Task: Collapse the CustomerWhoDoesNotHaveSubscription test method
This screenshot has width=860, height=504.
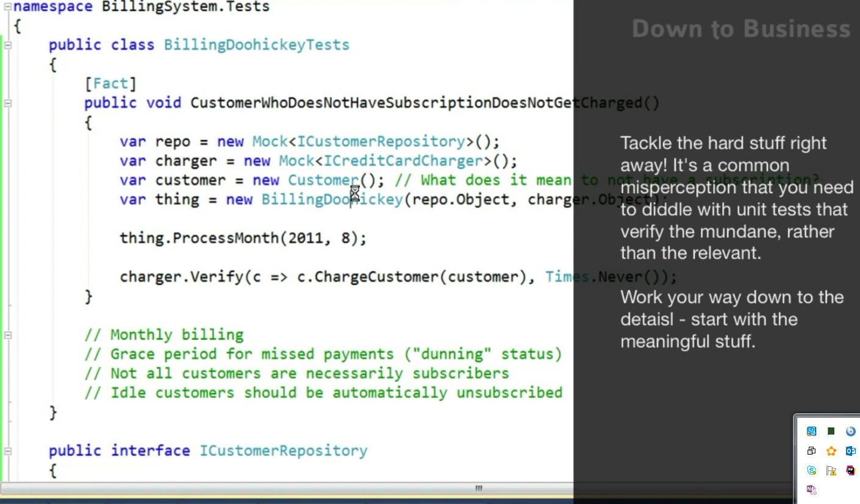Action: (x=8, y=103)
